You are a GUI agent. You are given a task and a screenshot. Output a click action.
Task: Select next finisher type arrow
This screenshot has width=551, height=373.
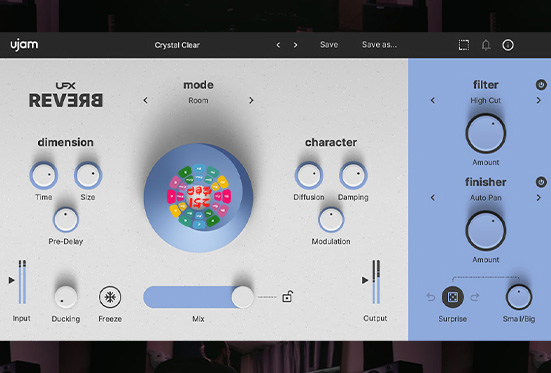538,198
